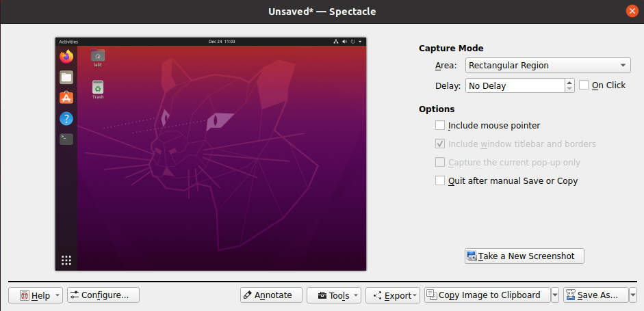Click the Annotate button
The image size is (644, 311).
tap(271, 295)
